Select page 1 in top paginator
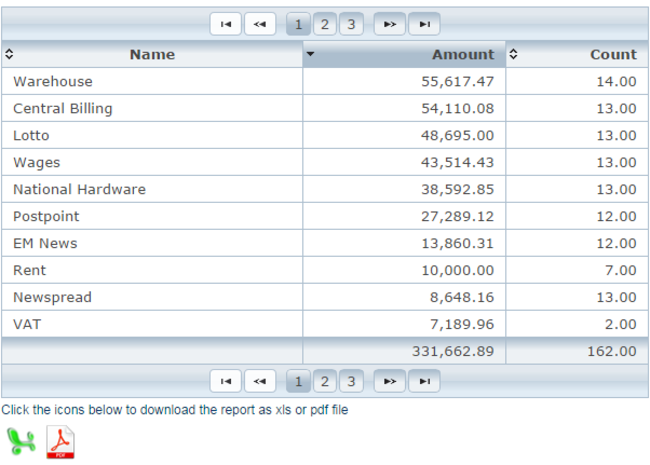The height and width of the screenshot is (465, 650). tap(298, 24)
